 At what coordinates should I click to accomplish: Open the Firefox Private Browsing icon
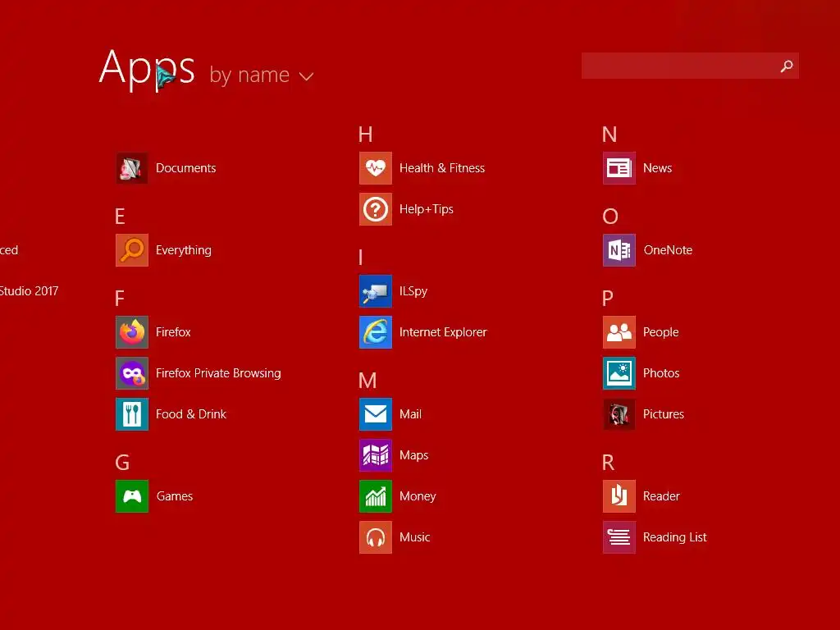pyautogui.click(x=132, y=373)
